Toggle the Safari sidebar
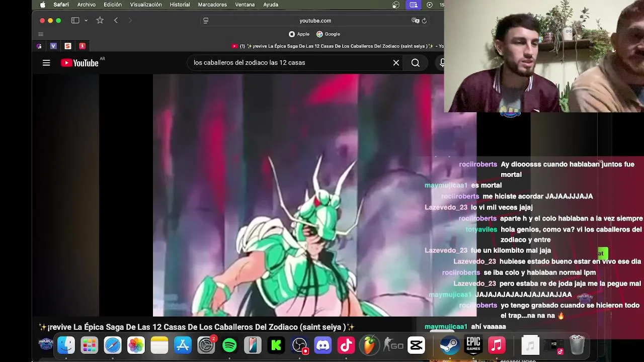Viewport: 644px width, 362px height. click(x=75, y=21)
